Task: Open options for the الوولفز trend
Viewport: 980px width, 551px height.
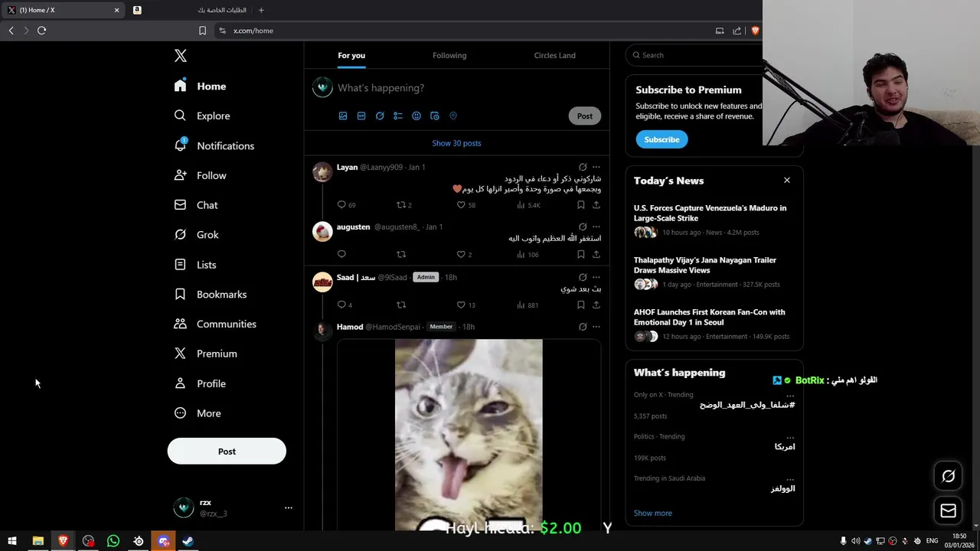Action: click(790, 479)
